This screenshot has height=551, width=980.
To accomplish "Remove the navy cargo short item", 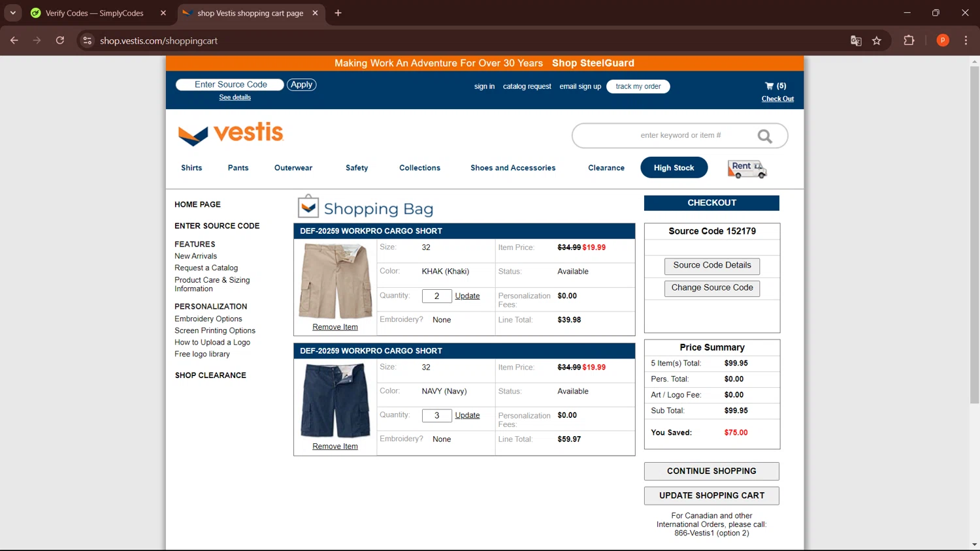I will (x=335, y=447).
